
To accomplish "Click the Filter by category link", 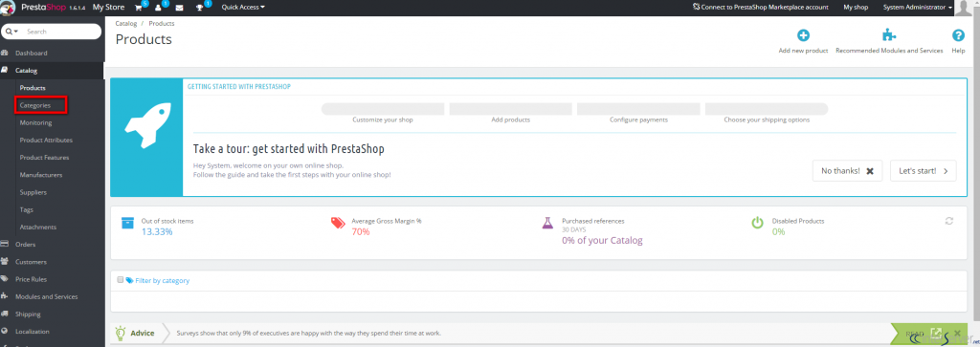I will coord(162,281).
